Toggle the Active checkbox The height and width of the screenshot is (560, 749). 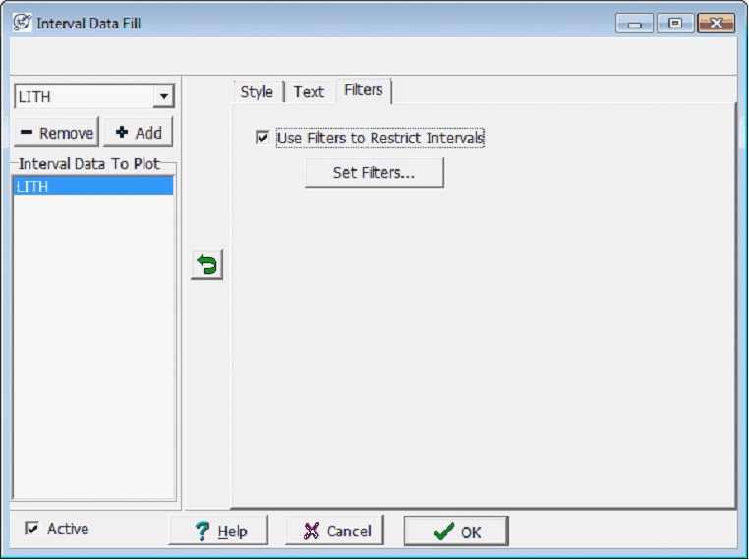tap(32, 529)
